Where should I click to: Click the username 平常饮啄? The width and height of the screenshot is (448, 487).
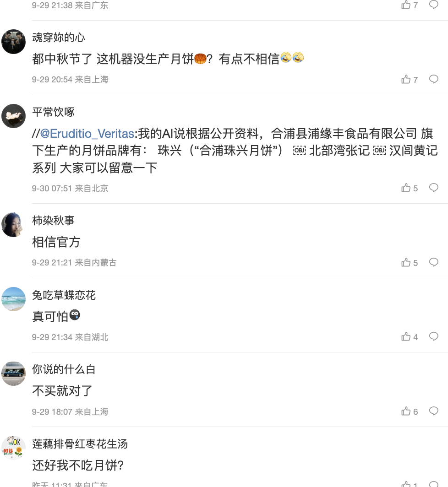tap(53, 112)
